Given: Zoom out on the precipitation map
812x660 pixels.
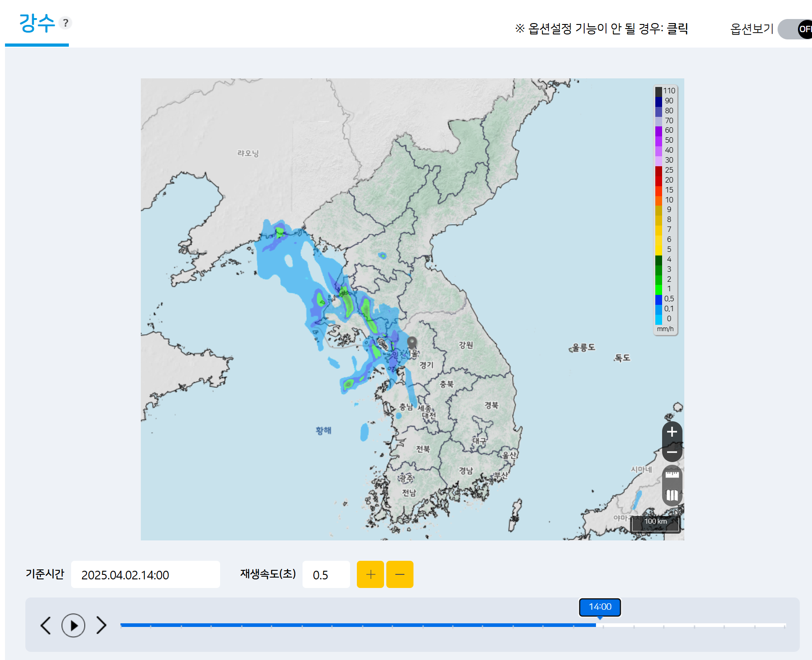Looking at the screenshot, I should pos(672,452).
